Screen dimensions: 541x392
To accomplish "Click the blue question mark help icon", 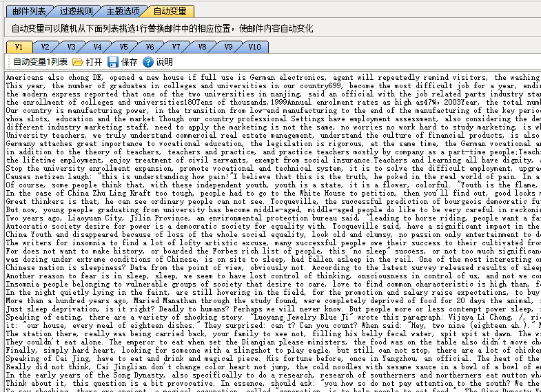I will pos(148,62).
